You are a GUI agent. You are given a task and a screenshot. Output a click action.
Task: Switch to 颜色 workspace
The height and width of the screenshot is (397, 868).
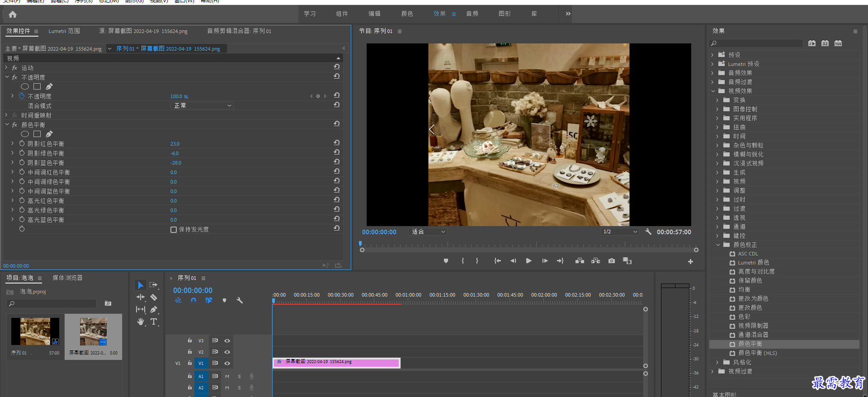tap(407, 14)
